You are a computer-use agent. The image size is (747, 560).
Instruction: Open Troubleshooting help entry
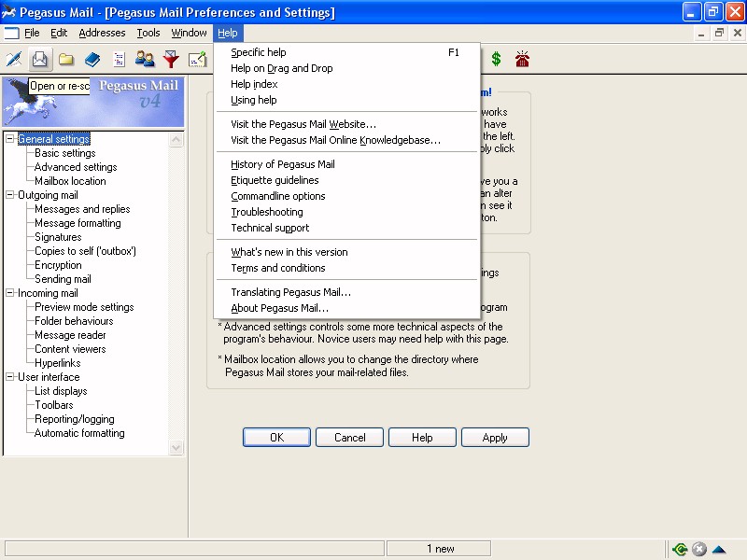coord(346,212)
